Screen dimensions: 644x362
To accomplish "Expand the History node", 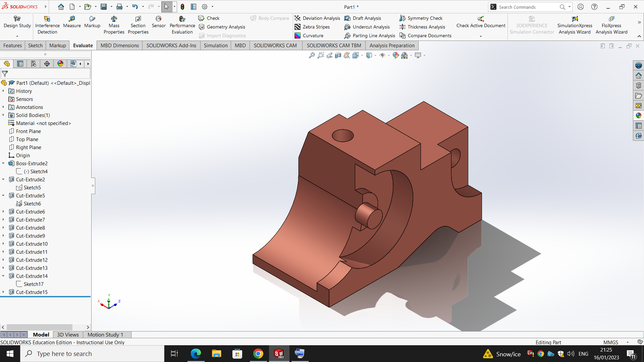I will point(3,91).
